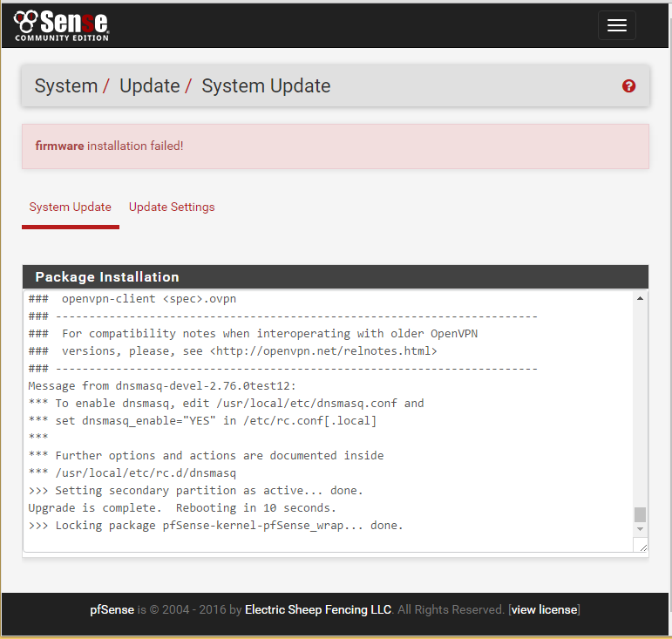Click the System Update breadcrumb text
The image size is (672, 639).
point(266,86)
